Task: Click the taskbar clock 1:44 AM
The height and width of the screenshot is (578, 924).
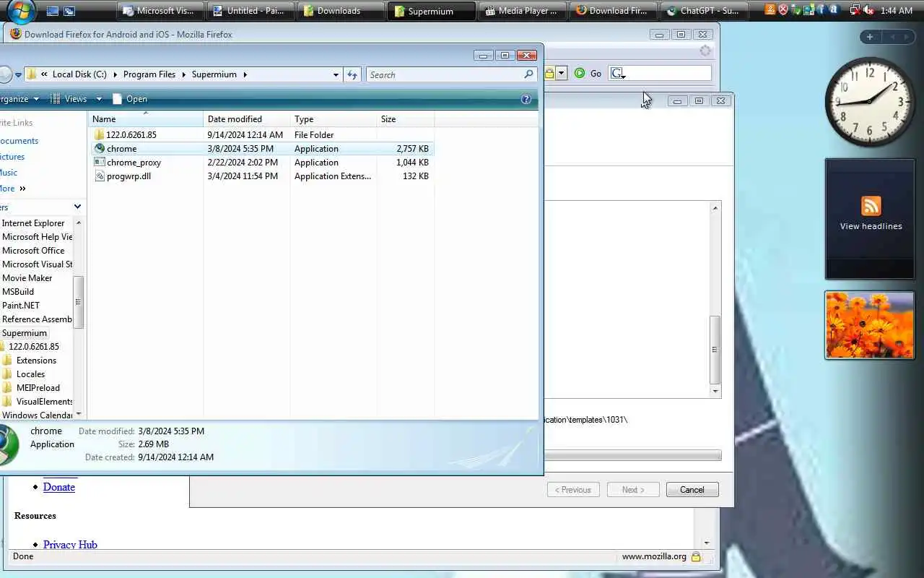Action: tap(897, 11)
